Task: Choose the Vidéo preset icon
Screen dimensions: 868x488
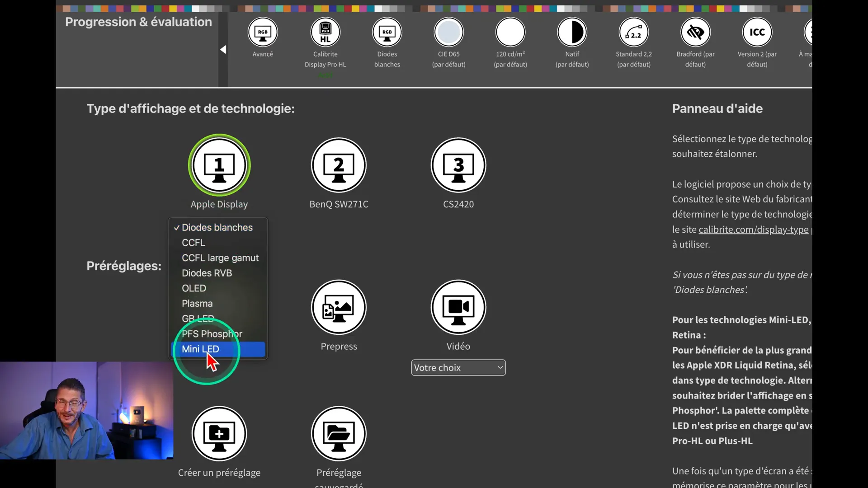Action: tap(458, 307)
